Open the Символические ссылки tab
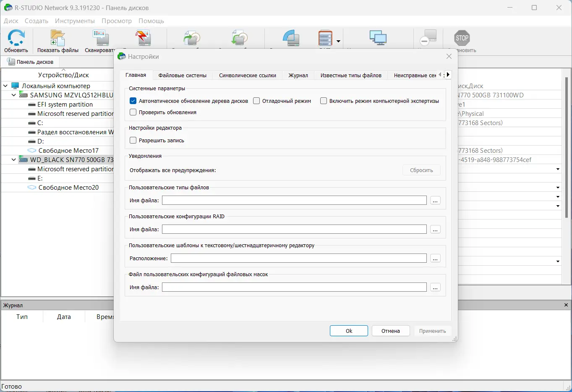572x392 pixels. 248,76
